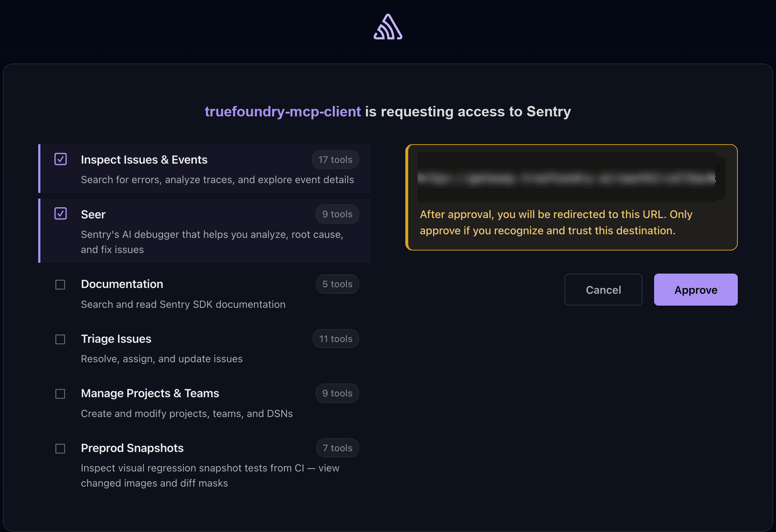Click 'Inspect visual regression snapshot tests' description
Image resolution: width=776 pixels, height=532 pixels.
tap(210, 475)
